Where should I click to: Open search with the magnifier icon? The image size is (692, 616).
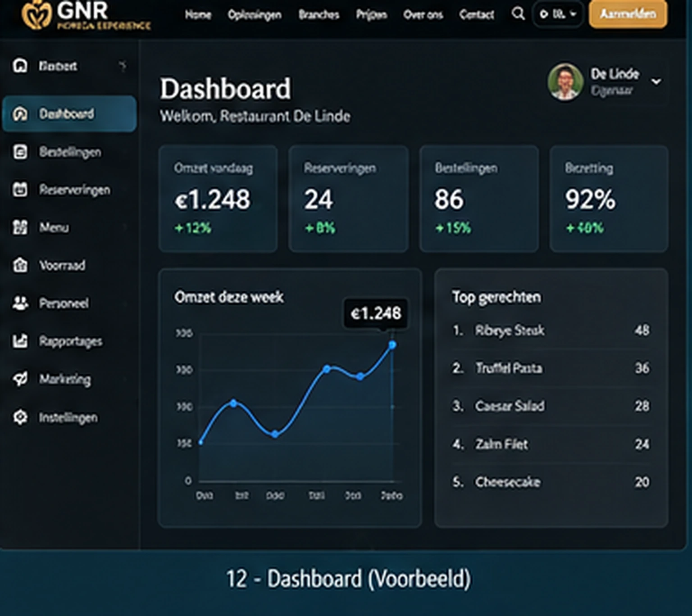tap(518, 14)
